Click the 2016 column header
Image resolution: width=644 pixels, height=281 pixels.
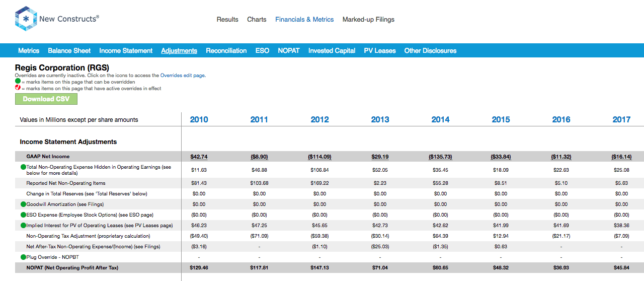[561, 120]
